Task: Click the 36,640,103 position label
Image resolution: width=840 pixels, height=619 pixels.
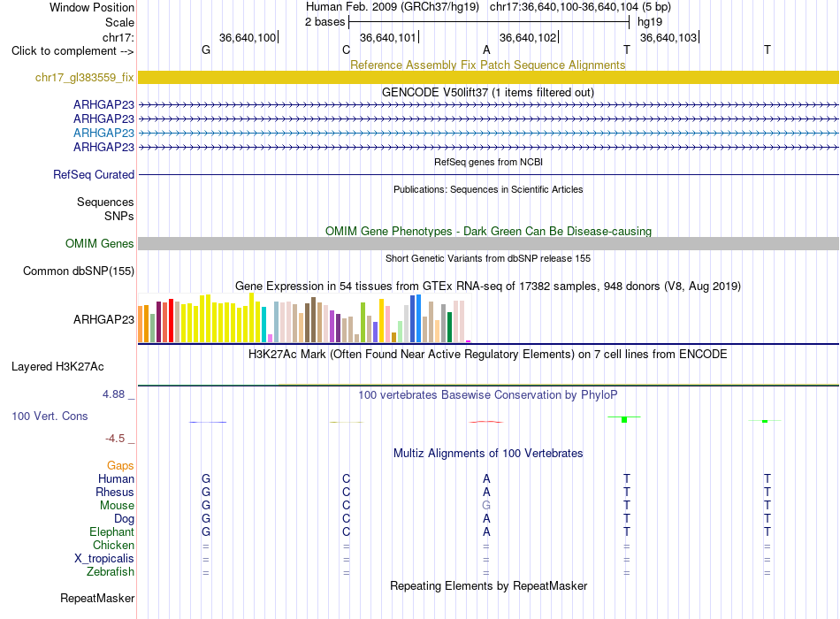Action: [668, 37]
